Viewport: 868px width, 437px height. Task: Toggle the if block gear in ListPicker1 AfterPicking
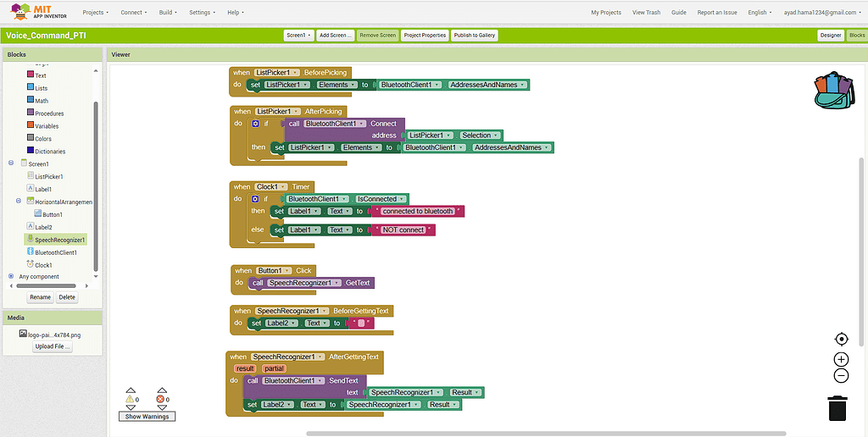click(255, 124)
